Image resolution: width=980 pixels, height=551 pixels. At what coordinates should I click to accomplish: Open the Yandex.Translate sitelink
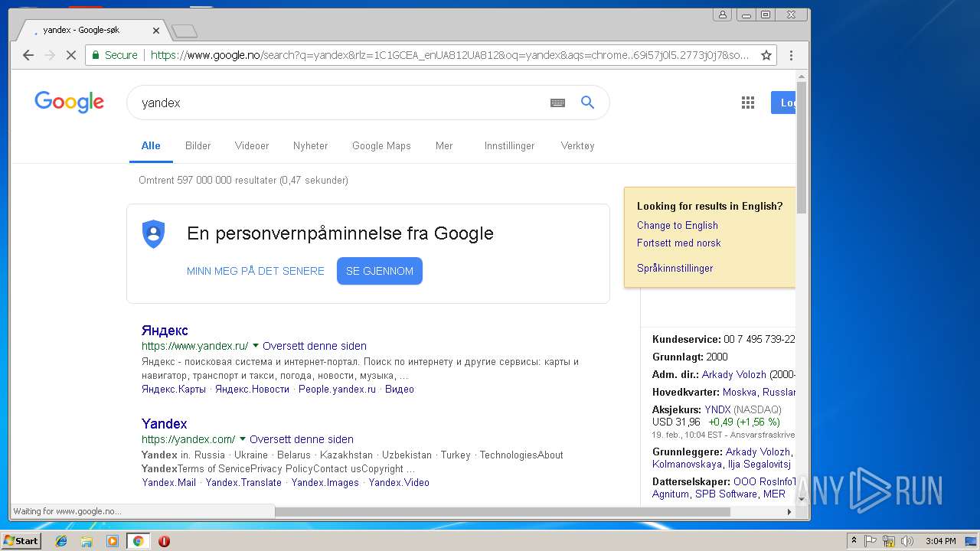click(243, 482)
